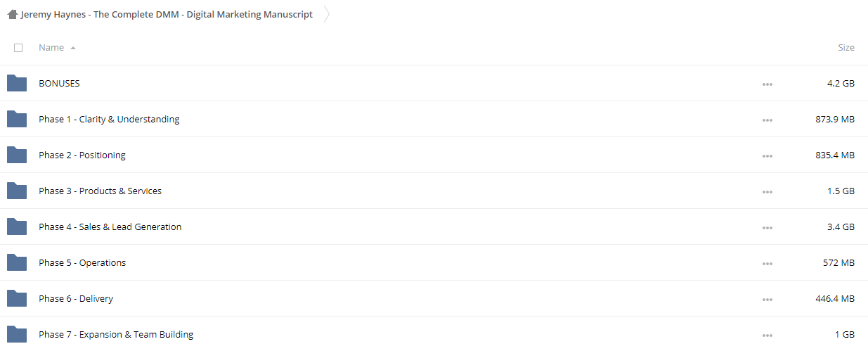Viewport: 868px width, 351px height.
Task: Open the Phase 1 folder icon
Action: [17, 119]
